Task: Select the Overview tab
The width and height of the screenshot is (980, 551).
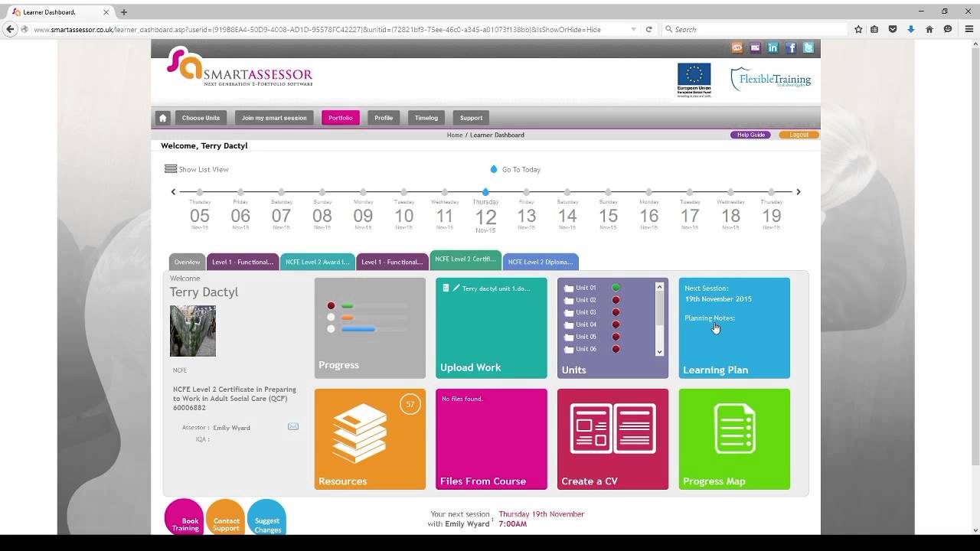Action: pyautogui.click(x=187, y=262)
